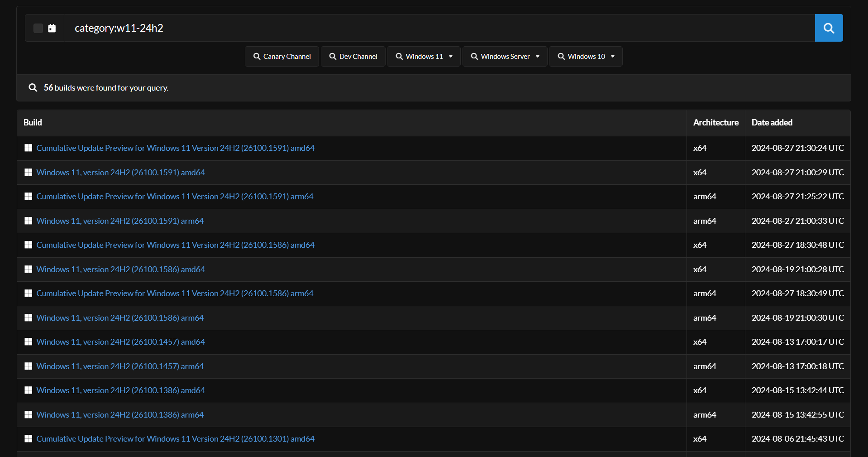Click x64 in Cumulative Update Preview 26100.1591 amd64 row
Image resolution: width=868 pixels, height=457 pixels.
tap(700, 148)
